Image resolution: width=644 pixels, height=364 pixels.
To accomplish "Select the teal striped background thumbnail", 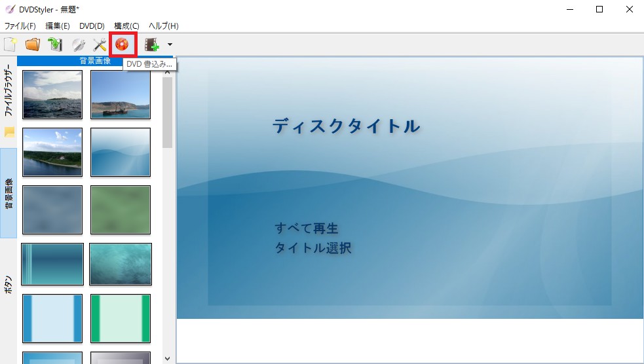I will click(52, 264).
